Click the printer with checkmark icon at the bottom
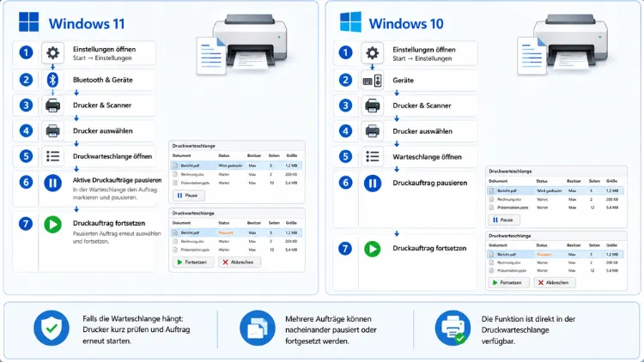644x362 pixels. [453, 328]
